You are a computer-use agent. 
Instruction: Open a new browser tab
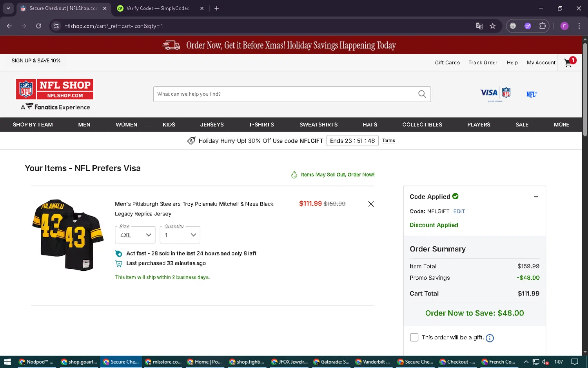coord(216,8)
